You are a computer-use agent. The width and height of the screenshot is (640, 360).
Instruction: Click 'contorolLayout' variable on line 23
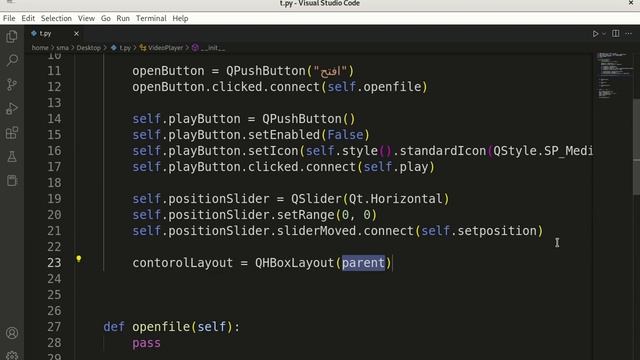point(182,263)
